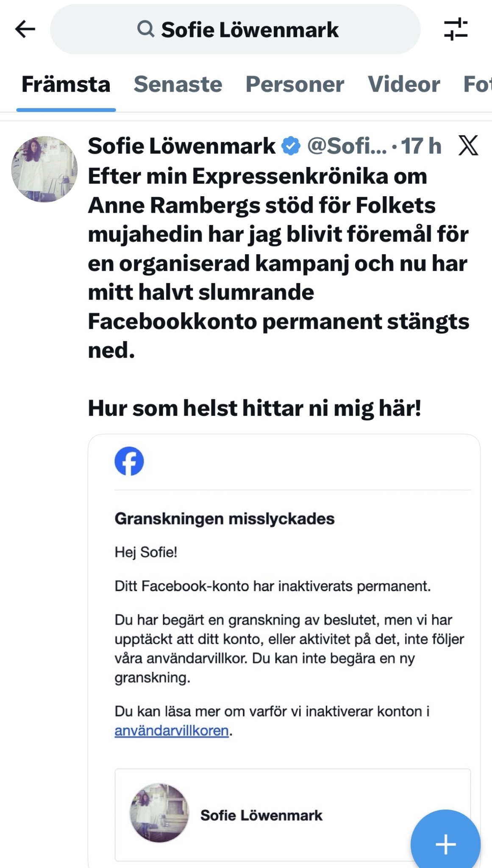The height and width of the screenshot is (868, 492).
Task: Open the Personer tab
Action: pyautogui.click(x=295, y=84)
